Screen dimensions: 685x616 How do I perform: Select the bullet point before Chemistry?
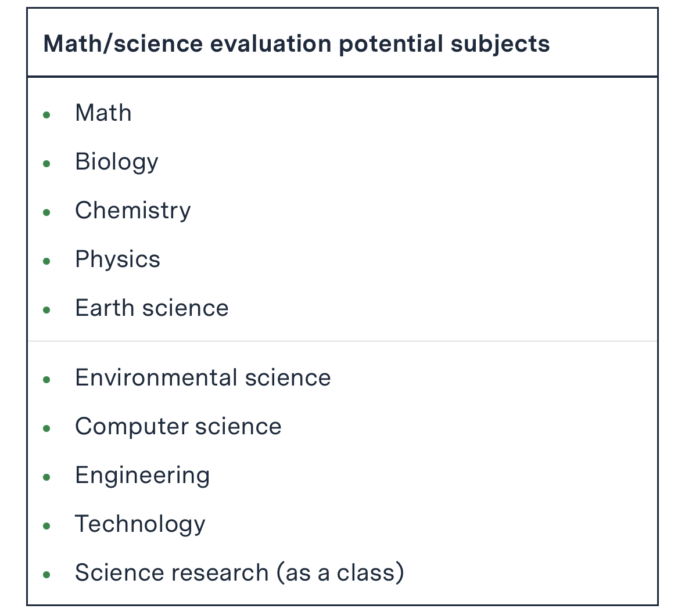coord(47,212)
